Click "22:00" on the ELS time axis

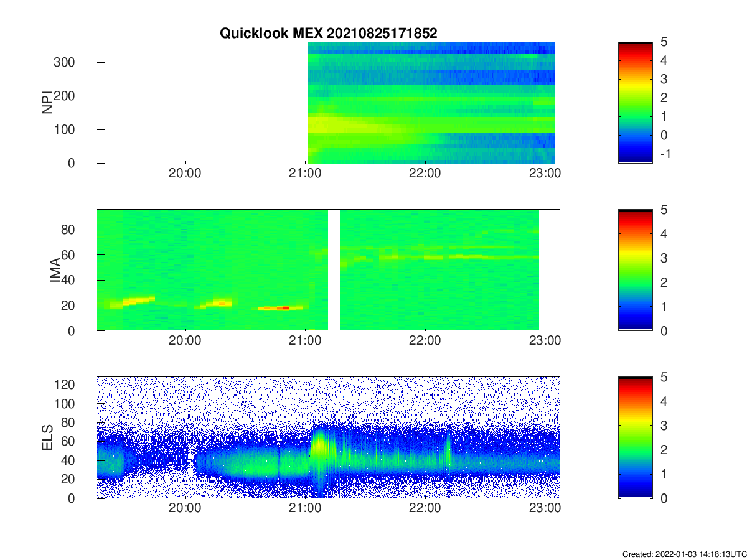[425, 509]
